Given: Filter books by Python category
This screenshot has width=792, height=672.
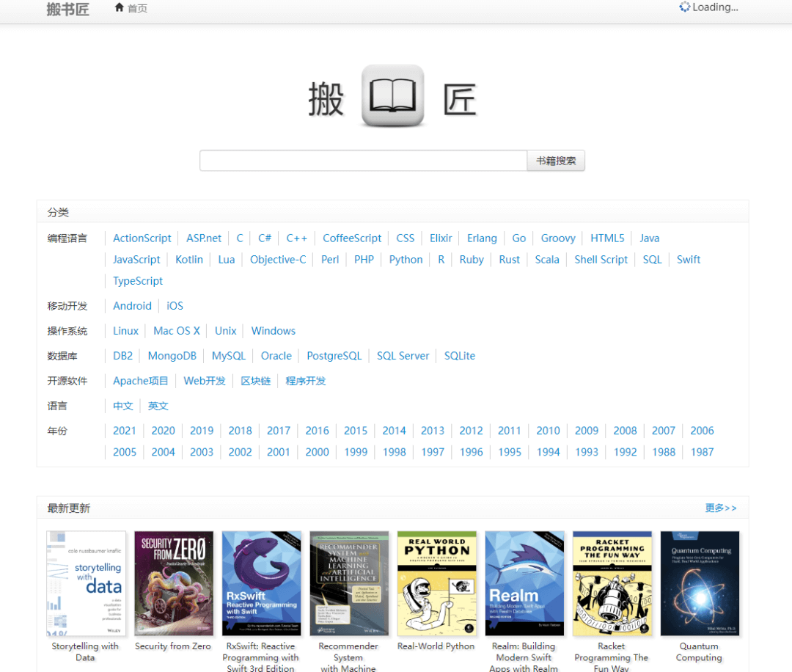Looking at the screenshot, I should pos(406,260).
